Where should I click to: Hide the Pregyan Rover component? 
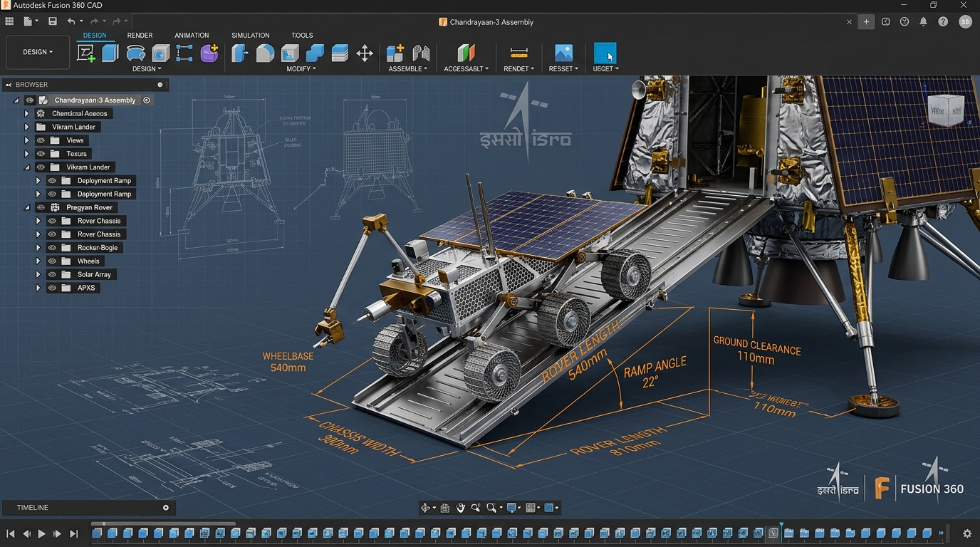[x=41, y=207]
